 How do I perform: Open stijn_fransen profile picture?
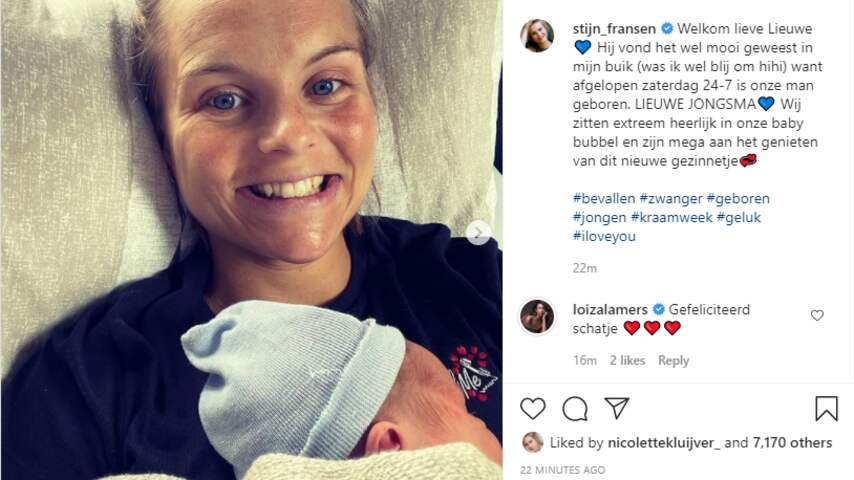(x=537, y=36)
